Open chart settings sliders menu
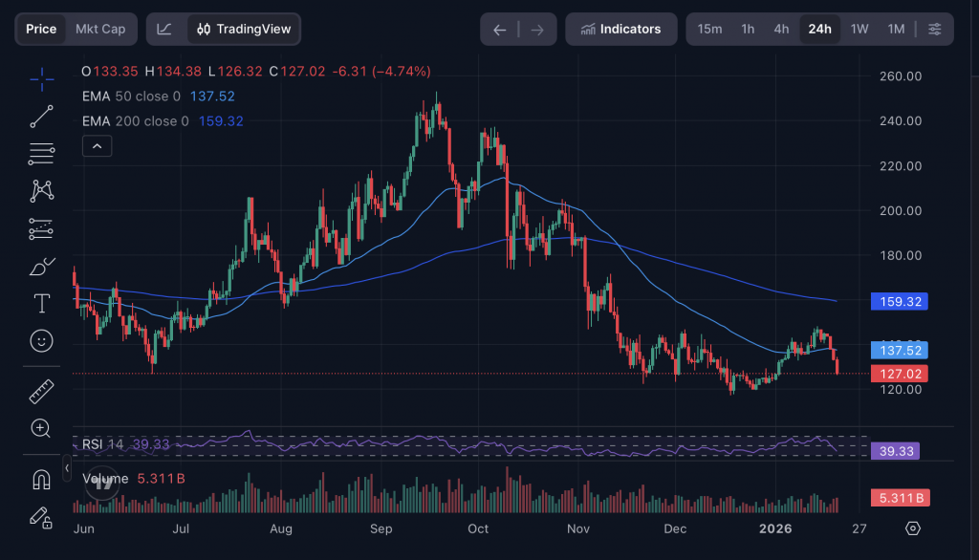Viewport: 979px width, 560px height. pyautogui.click(x=934, y=30)
